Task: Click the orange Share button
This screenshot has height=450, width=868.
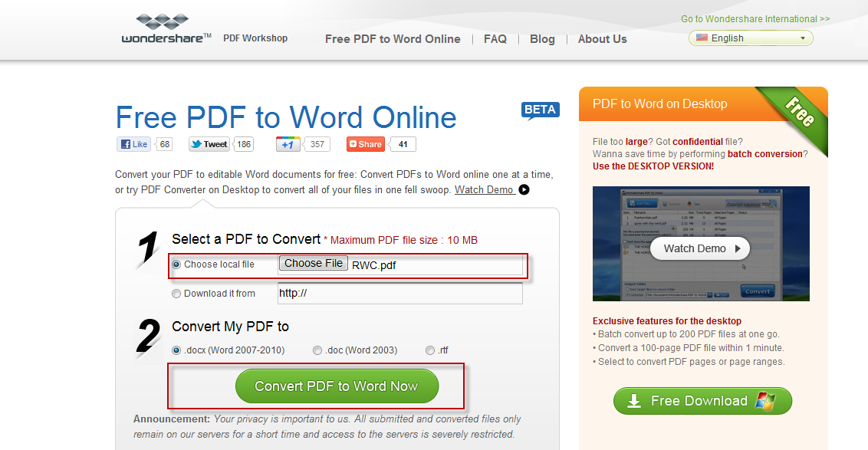Action: (x=365, y=144)
